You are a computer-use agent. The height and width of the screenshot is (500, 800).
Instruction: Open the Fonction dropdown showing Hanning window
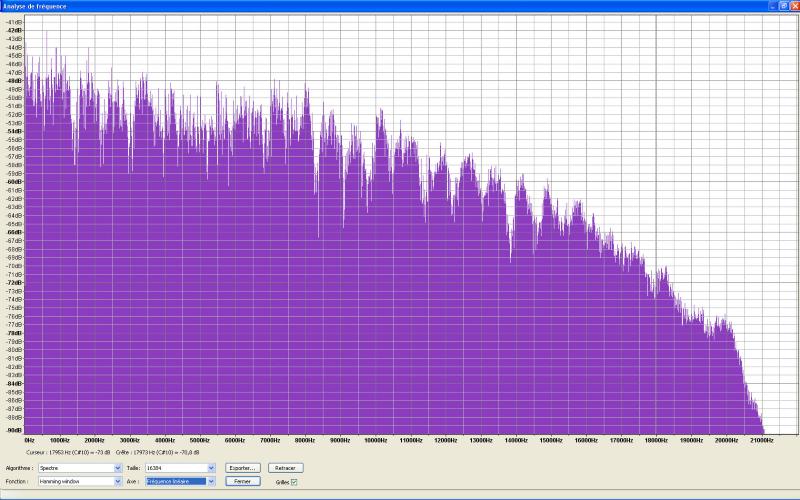pos(80,481)
